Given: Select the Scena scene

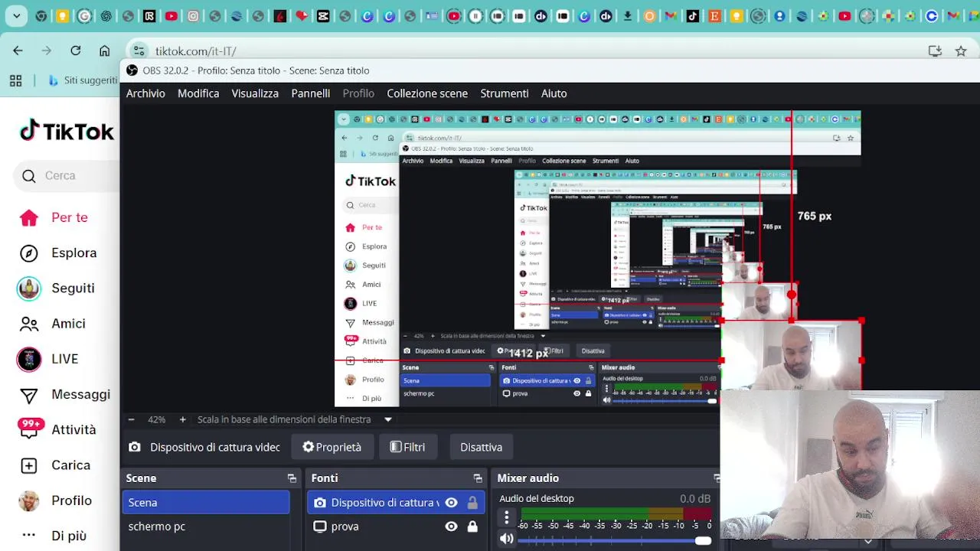Looking at the screenshot, I should (x=206, y=502).
